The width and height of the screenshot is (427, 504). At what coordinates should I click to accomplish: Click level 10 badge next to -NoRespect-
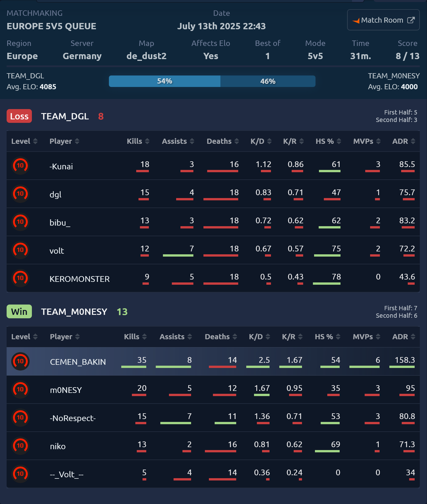[x=20, y=418]
